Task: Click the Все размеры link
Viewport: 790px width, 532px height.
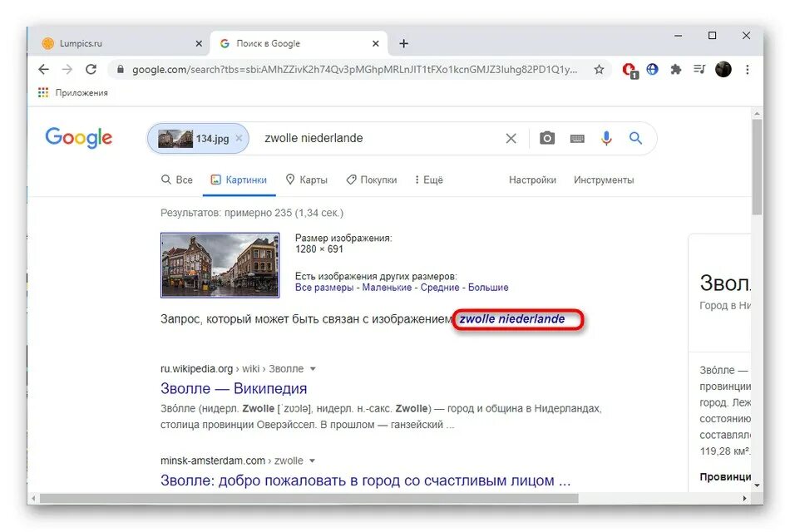Action: tap(324, 288)
